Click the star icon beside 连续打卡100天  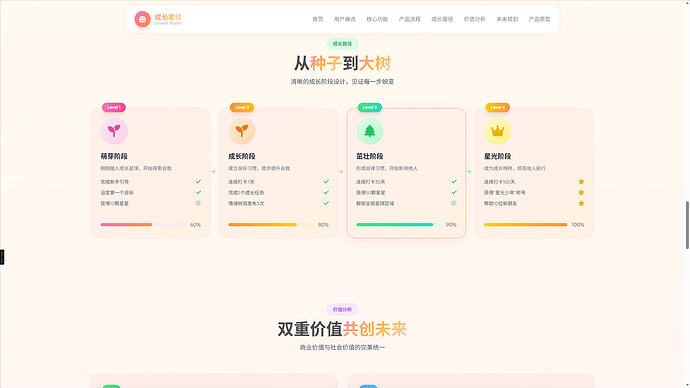(x=581, y=182)
